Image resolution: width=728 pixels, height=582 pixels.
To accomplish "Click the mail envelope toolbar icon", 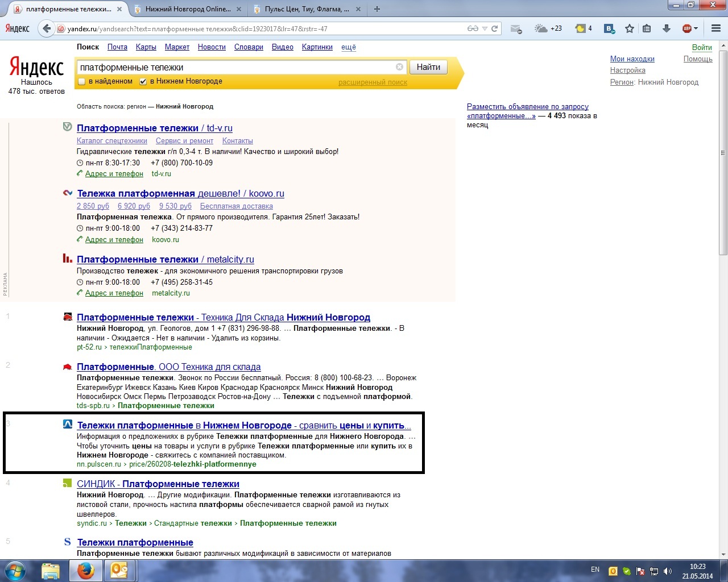I will pos(516,29).
